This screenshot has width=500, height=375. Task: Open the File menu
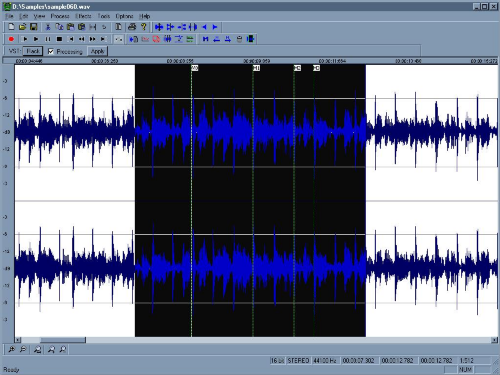pos(9,16)
